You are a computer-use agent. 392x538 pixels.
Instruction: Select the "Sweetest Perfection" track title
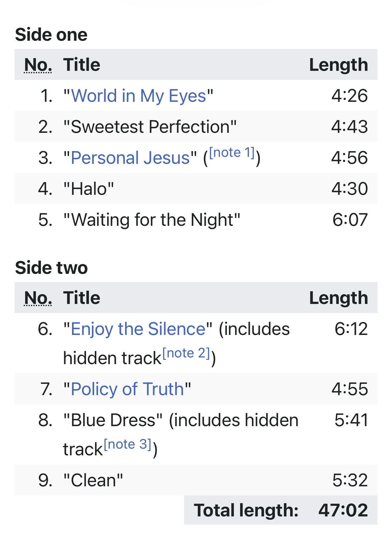(150, 127)
